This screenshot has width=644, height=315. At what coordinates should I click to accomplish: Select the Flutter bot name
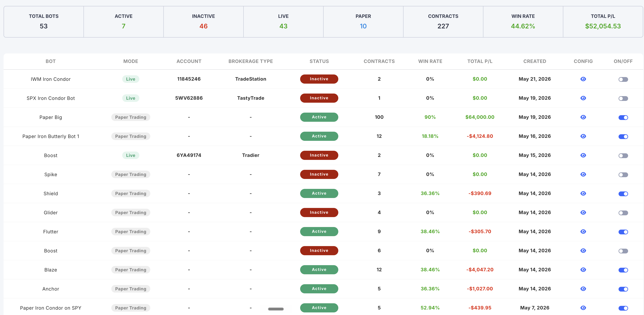coord(50,232)
